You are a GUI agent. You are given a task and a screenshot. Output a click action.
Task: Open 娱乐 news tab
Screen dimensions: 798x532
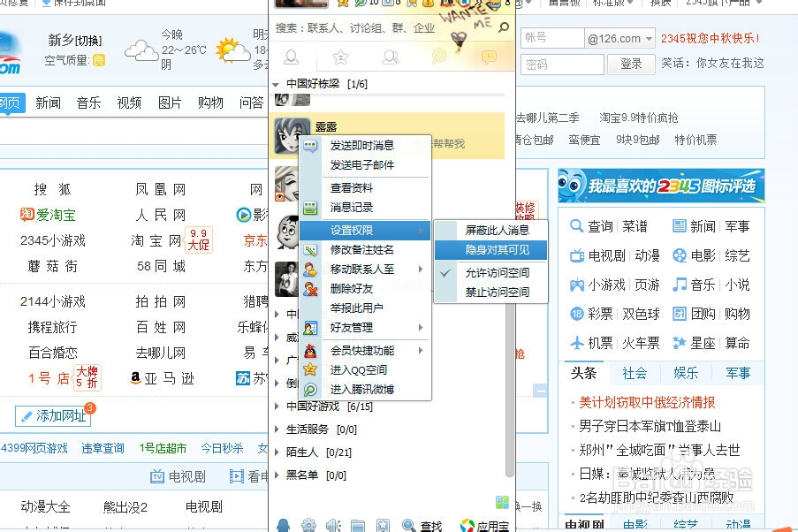pos(686,373)
